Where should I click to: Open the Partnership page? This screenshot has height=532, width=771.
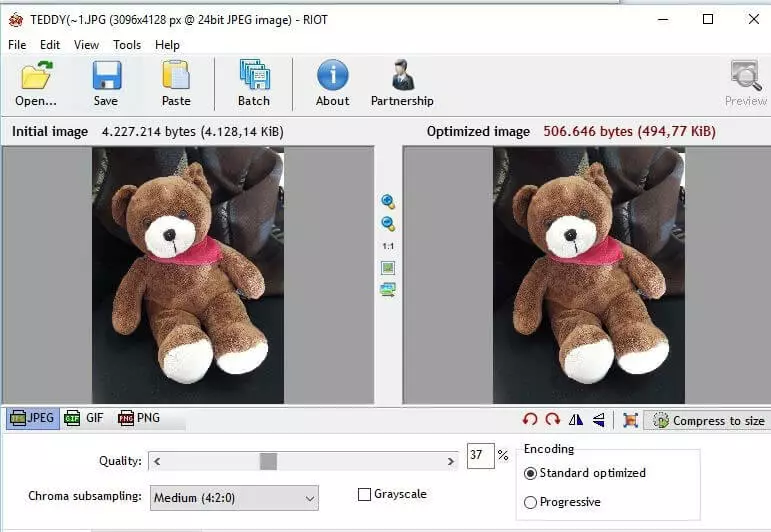(x=402, y=84)
